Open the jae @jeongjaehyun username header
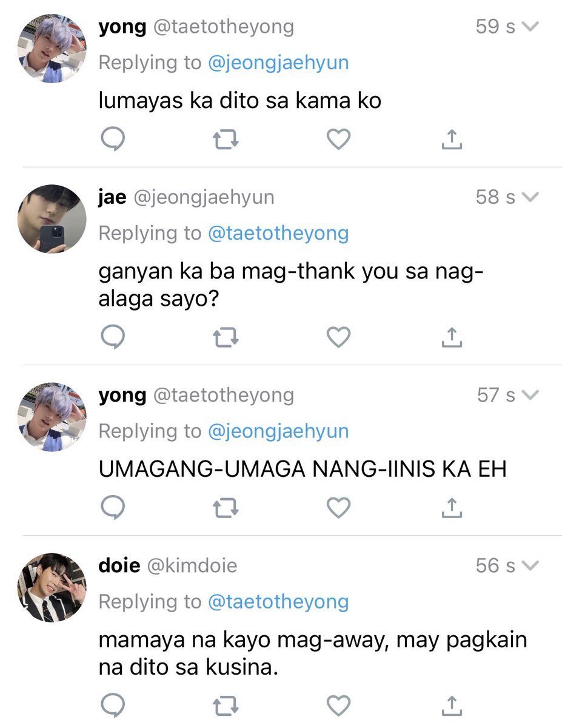The width and height of the screenshot is (562, 728). tap(186, 197)
